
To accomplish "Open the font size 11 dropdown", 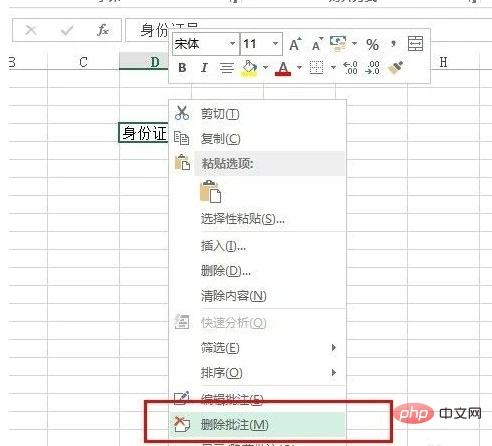I will [x=275, y=44].
